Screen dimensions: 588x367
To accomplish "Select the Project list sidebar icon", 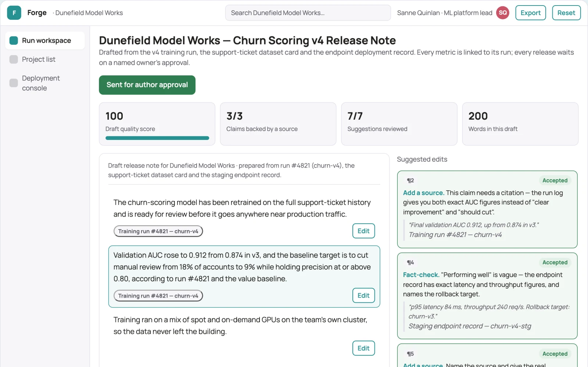I will click(x=14, y=59).
